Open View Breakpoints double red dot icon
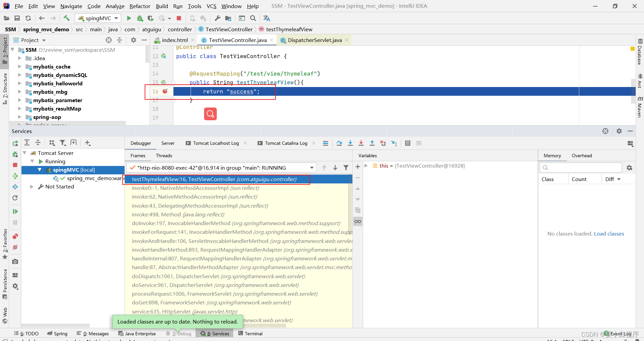This screenshot has width=644, height=341. (15, 236)
